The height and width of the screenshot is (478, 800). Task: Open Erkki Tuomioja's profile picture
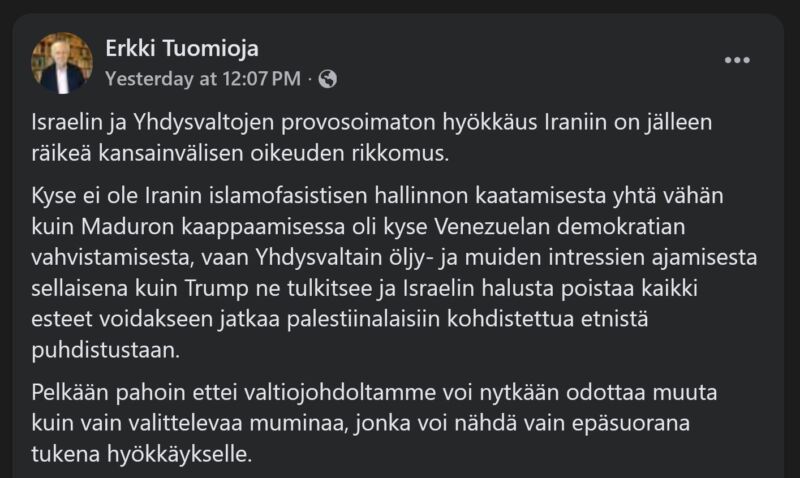tap(62, 62)
